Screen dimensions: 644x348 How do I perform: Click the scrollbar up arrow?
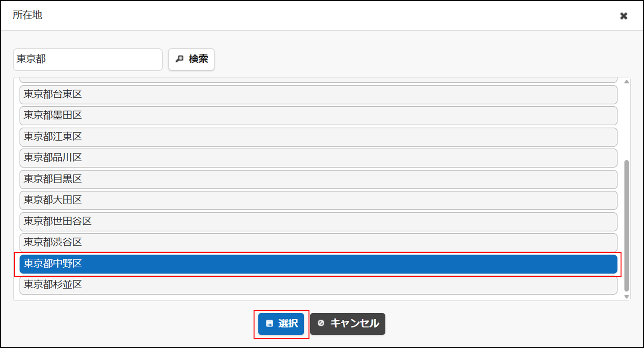point(627,81)
